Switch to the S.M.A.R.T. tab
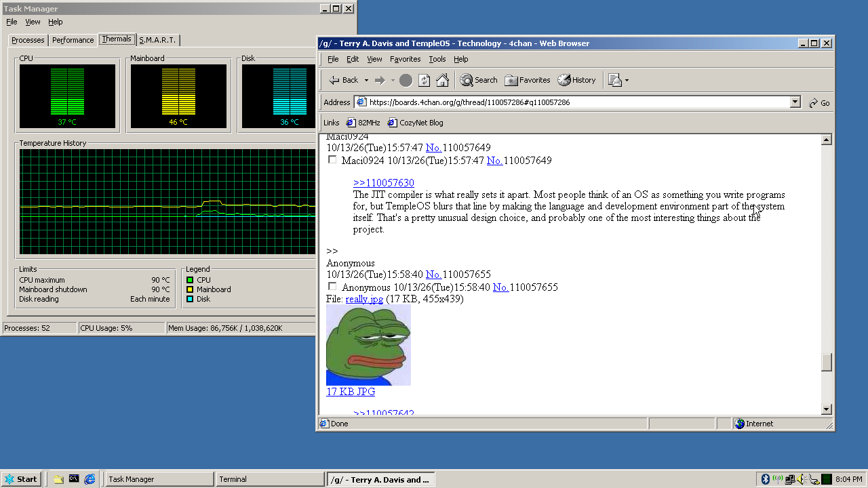The width and height of the screenshot is (868, 488). [x=157, y=40]
